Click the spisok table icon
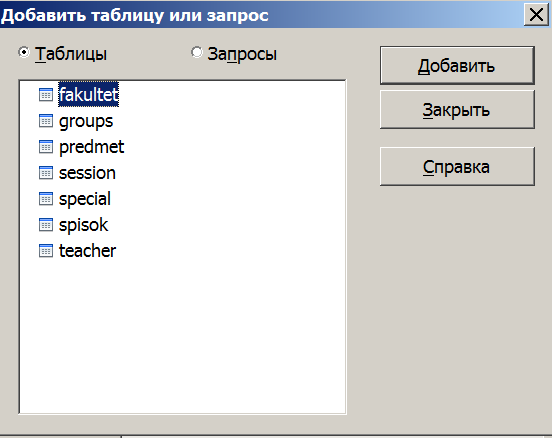This screenshot has width=552, height=438. point(46,225)
